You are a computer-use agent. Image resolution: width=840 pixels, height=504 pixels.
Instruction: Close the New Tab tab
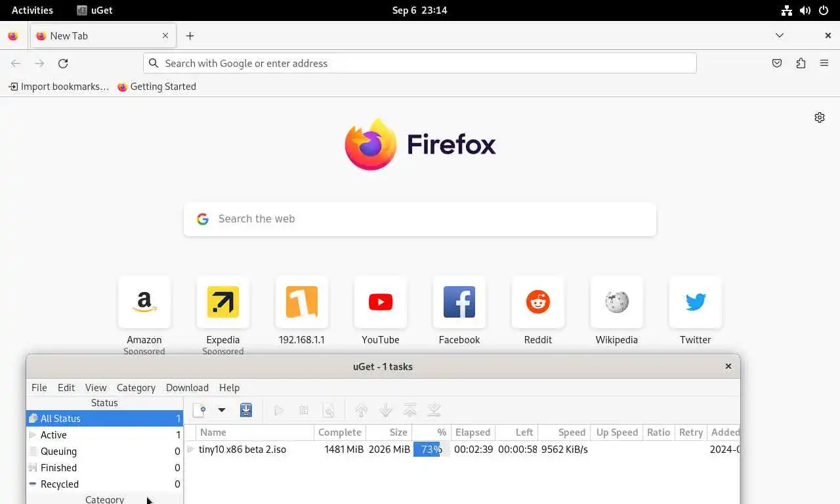(165, 36)
